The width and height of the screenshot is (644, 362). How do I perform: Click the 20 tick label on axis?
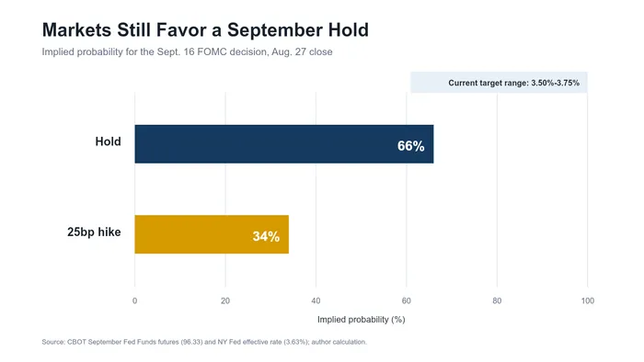[x=225, y=301]
